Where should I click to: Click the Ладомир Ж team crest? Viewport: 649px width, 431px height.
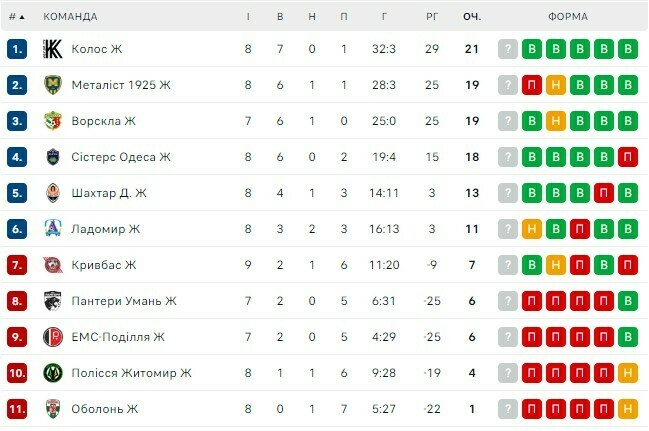(53, 229)
